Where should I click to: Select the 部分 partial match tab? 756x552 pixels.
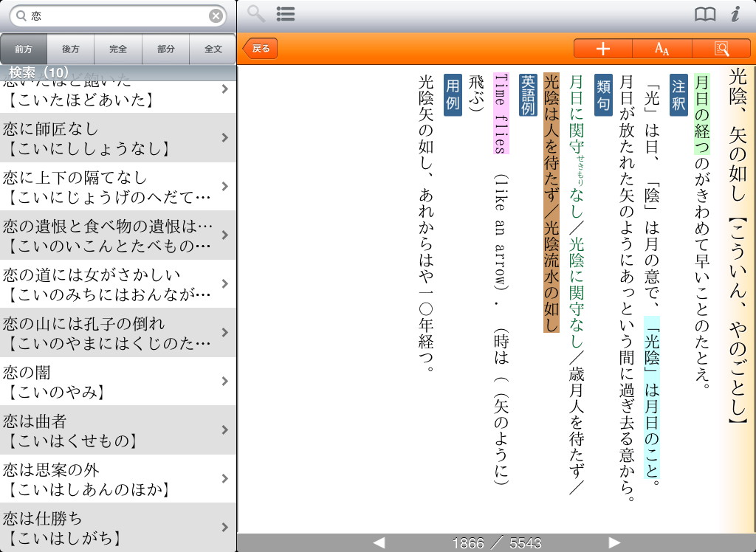165,49
